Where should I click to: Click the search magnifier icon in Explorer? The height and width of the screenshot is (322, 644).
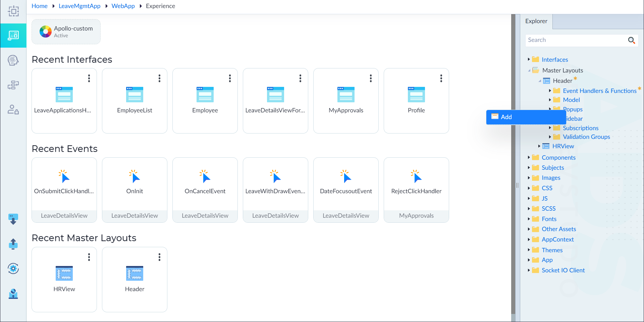(631, 40)
